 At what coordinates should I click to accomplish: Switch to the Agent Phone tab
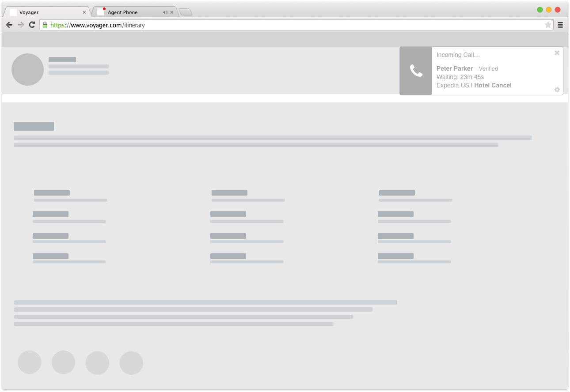coord(134,12)
